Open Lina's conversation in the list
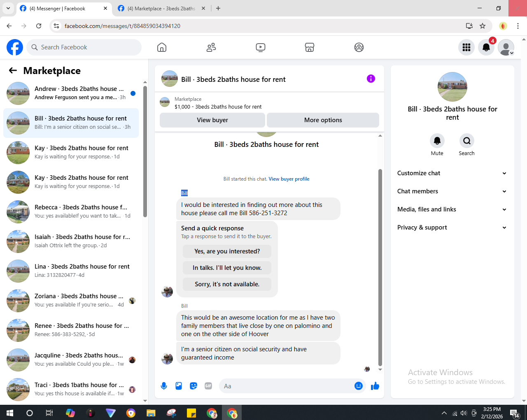The image size is (527, 420). point(71,271)
